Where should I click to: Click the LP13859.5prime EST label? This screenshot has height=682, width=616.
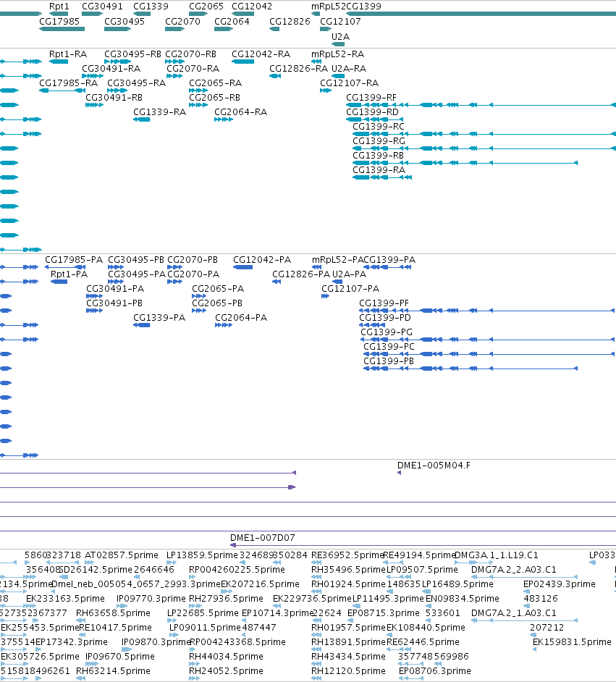[x=202, y=555]
